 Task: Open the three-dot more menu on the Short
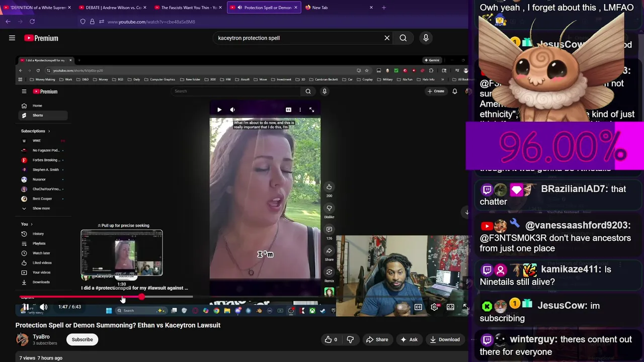pyautogui.click(x=300, y=110)
